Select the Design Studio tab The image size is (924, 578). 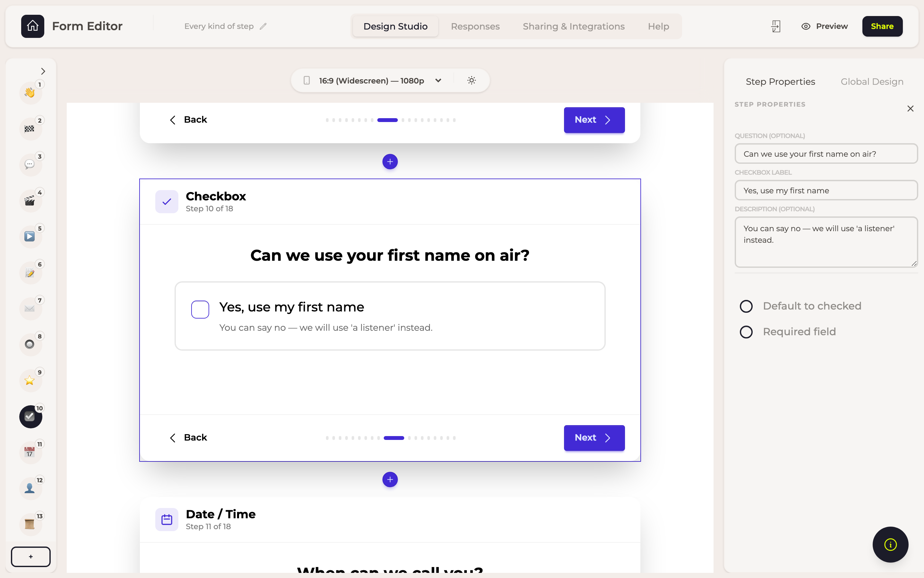395,26
